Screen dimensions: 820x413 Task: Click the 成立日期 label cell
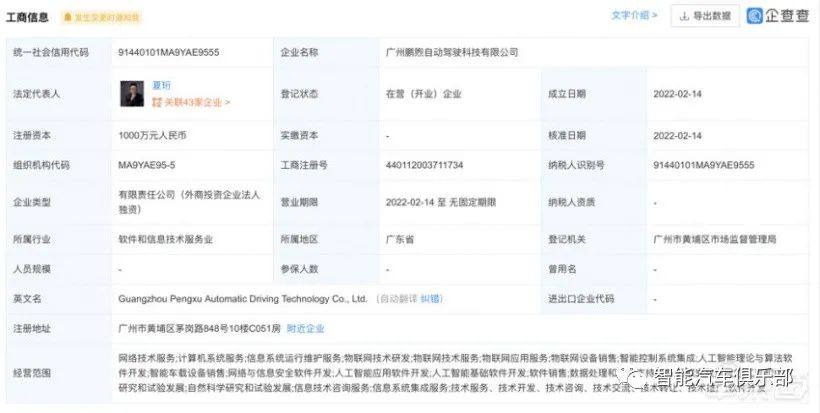594,94
